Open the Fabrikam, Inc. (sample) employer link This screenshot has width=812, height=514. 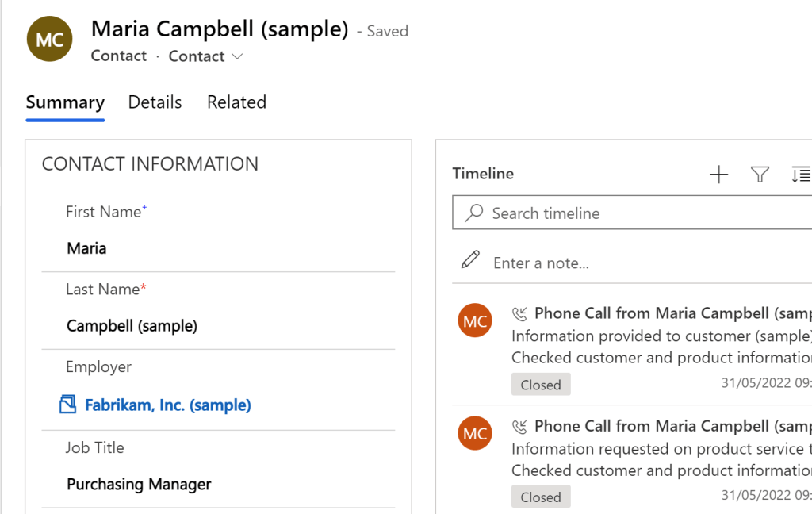[x=168, y=405]
